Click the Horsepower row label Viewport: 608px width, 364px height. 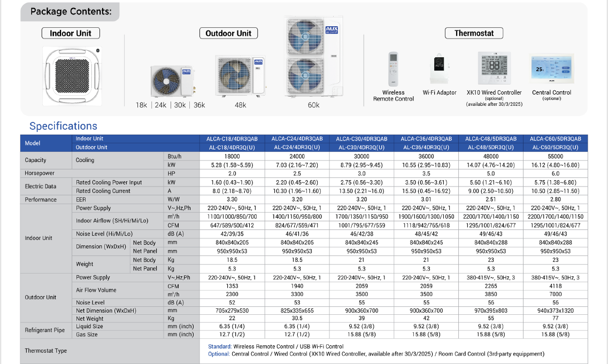pyautogui.click(x=41, y=173)
